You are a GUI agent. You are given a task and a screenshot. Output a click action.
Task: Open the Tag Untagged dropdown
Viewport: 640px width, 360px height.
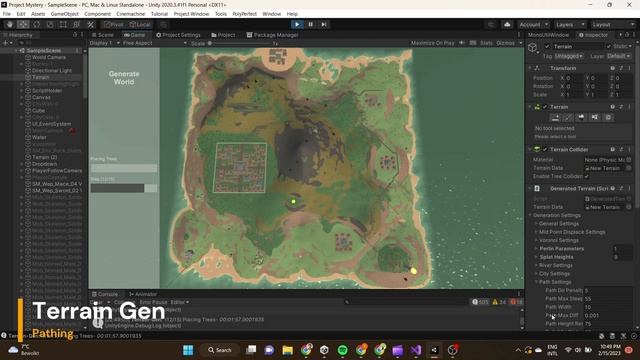pos(569,56)
